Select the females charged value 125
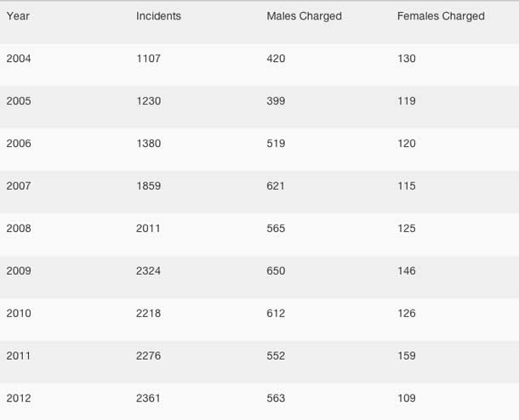The width and height of the screenshot is (519, 420). pos(407,229)
